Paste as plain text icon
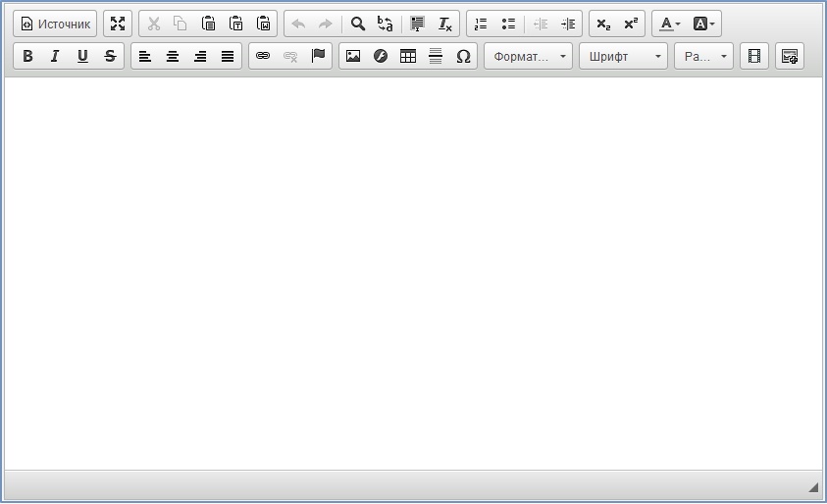Screen dimensions: 827x504 click(235, 24)
